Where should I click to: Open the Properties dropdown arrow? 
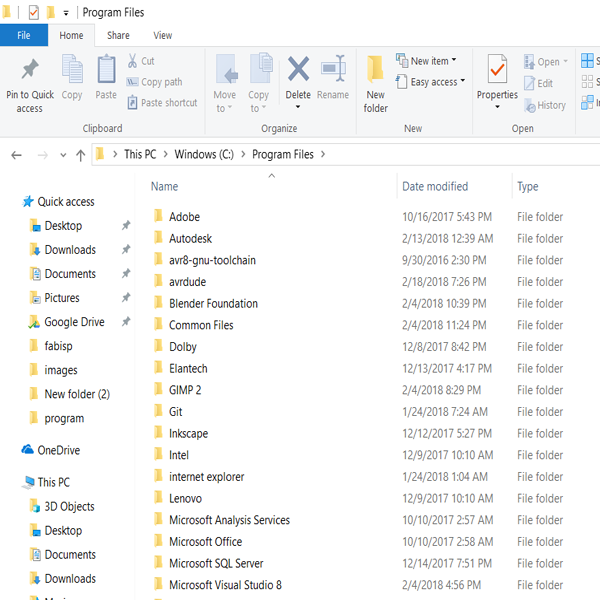point(497,107)
